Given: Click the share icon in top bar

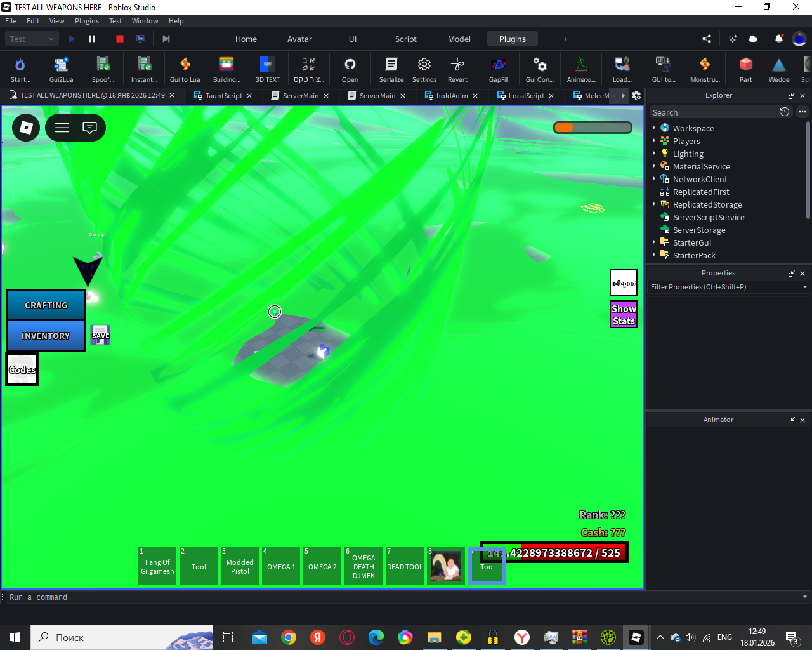Looking at the screenshot, I should click(x=707, y=39).
